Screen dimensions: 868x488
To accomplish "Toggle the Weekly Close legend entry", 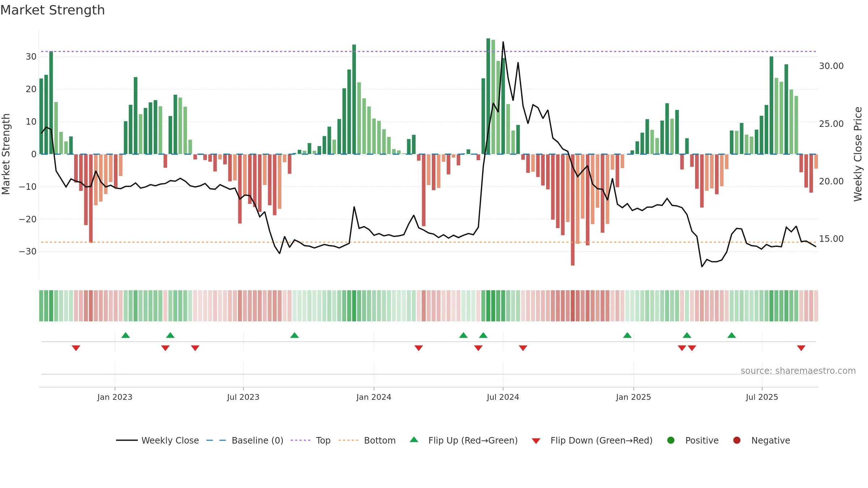I will click(x=157, y=440).
